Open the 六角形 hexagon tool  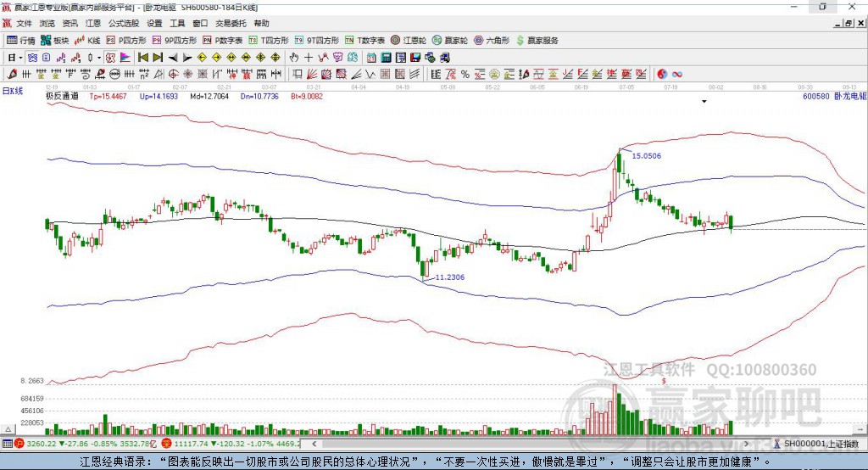tap(492, 41)
